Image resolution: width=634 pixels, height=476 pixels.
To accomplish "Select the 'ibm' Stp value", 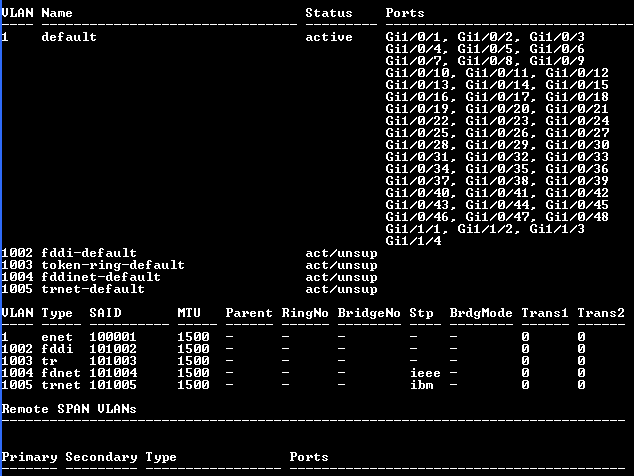I will click(x=422, y=385).
